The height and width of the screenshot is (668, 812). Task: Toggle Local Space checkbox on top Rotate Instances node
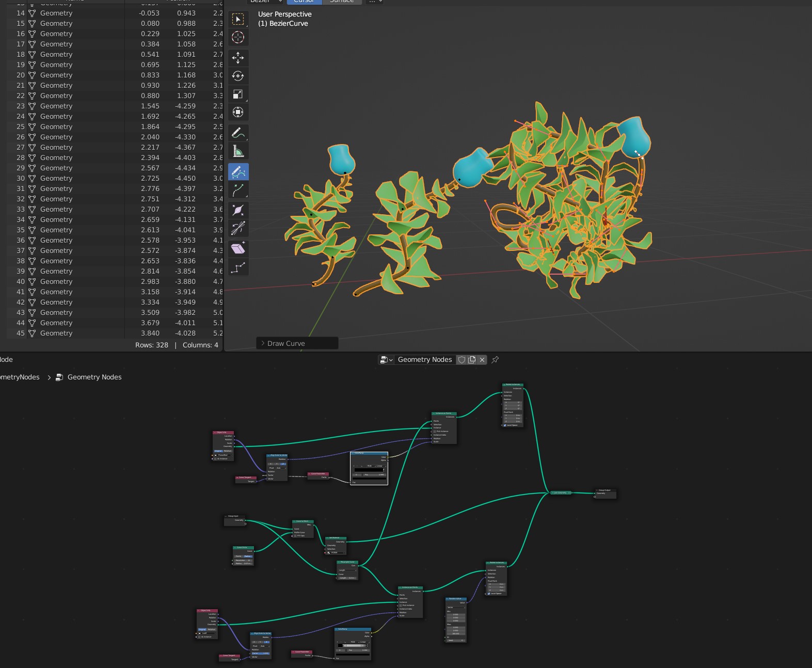(504, 425)
